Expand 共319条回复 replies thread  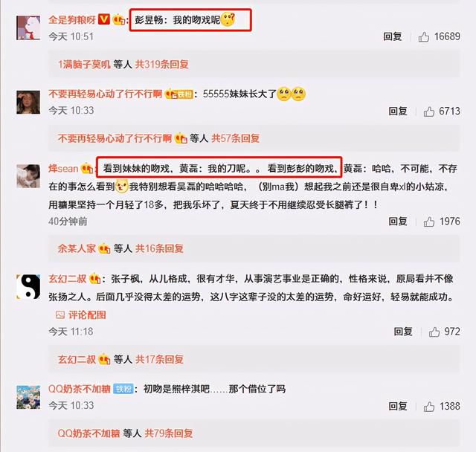pos(162,65)
